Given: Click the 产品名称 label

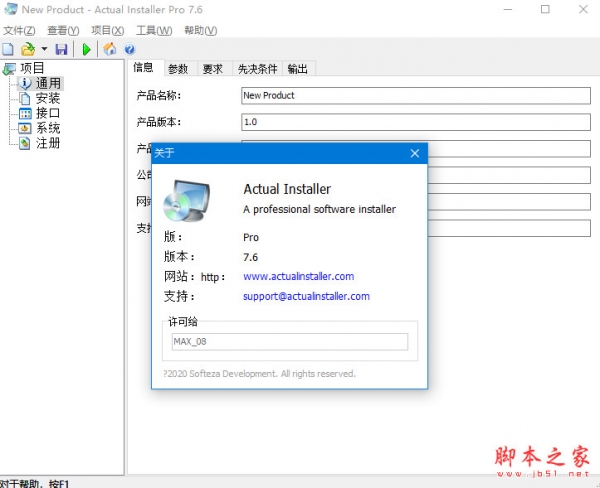Looking at the screenshot, I should 159,95.
